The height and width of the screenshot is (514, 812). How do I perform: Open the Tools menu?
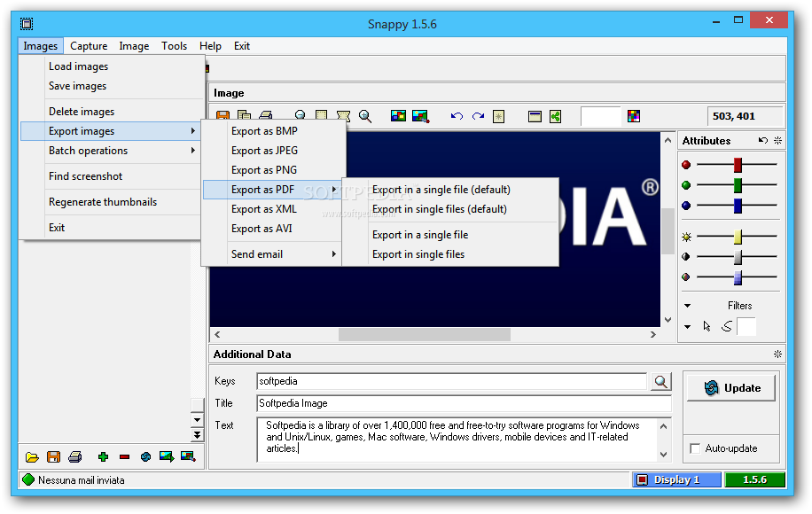point(174,46)
